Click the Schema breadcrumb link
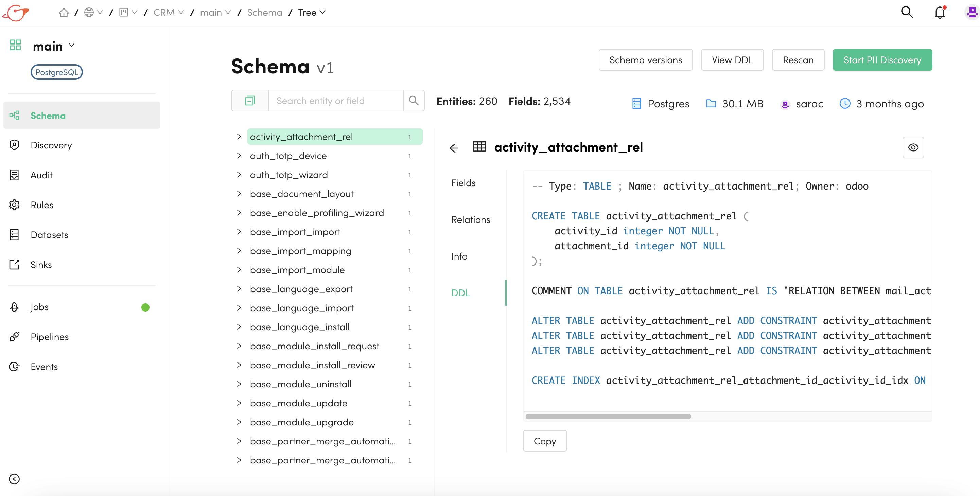Screen dimensions: 980x496 point(264,13)
